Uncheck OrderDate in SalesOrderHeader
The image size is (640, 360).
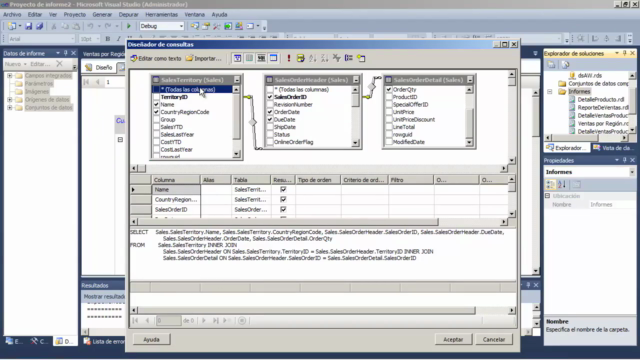click(x=270, y=112)
